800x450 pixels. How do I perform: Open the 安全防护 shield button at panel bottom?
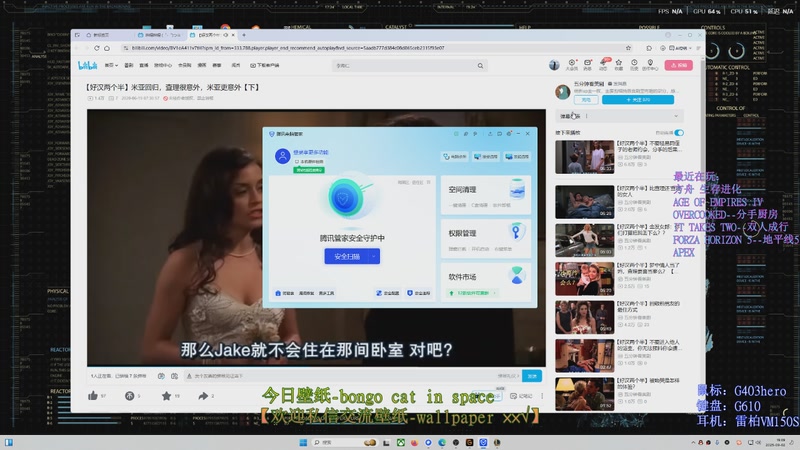pos(418,293)
